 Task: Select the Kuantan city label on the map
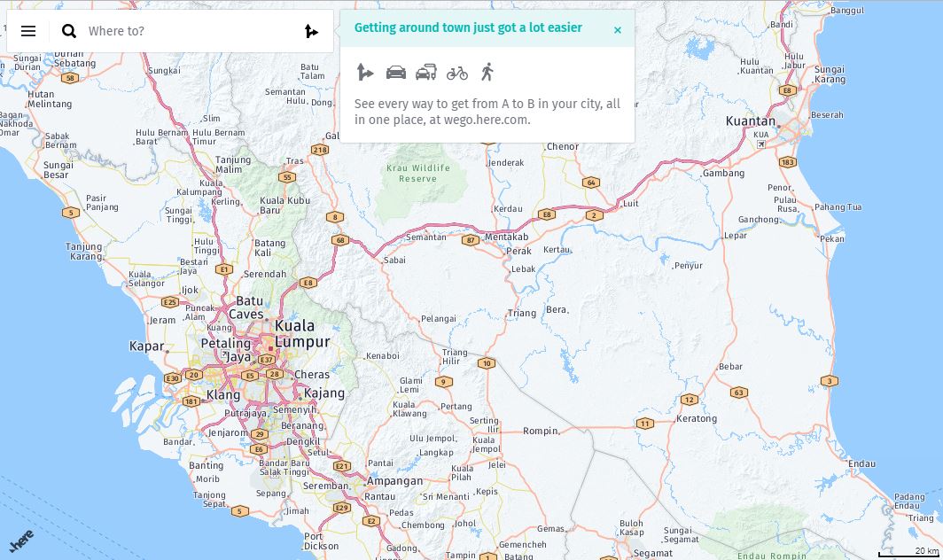click(750, 121)
